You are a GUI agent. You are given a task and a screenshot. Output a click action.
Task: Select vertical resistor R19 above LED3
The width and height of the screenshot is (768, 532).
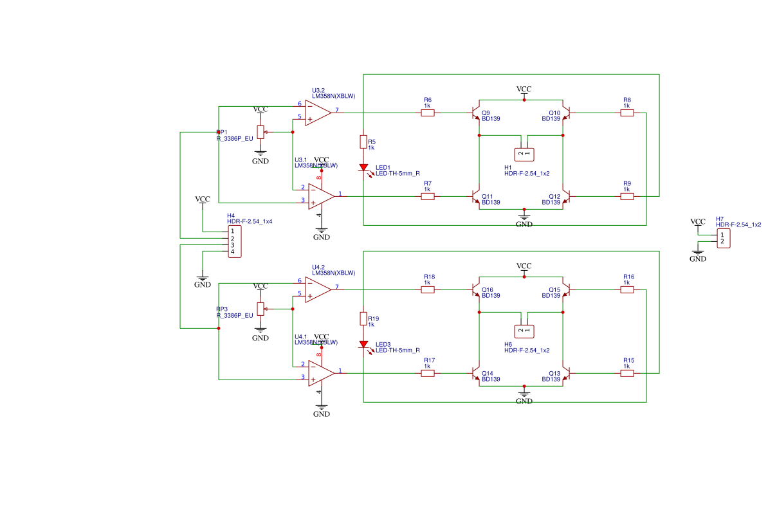(363, 319)
